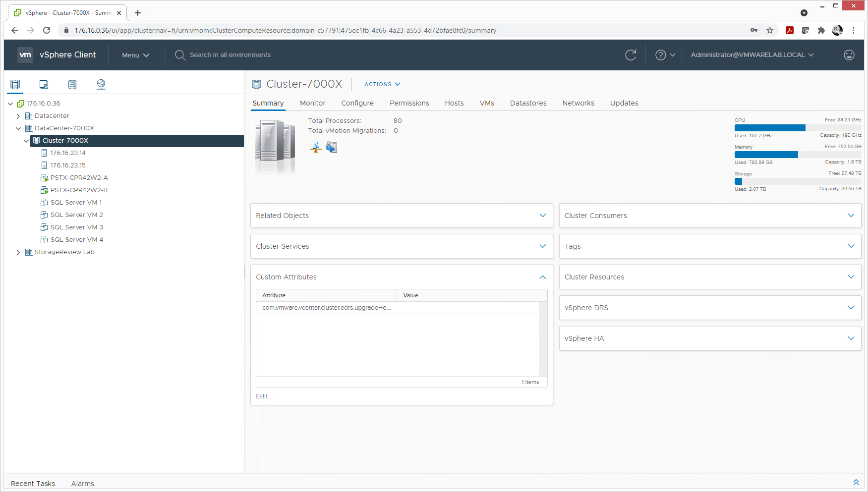Switch to the Updates tab
868x492 pixels.
(624, 103)
